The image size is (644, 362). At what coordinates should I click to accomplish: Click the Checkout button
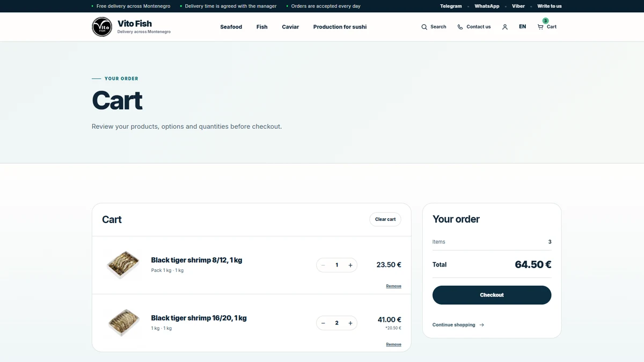point(492,295)
